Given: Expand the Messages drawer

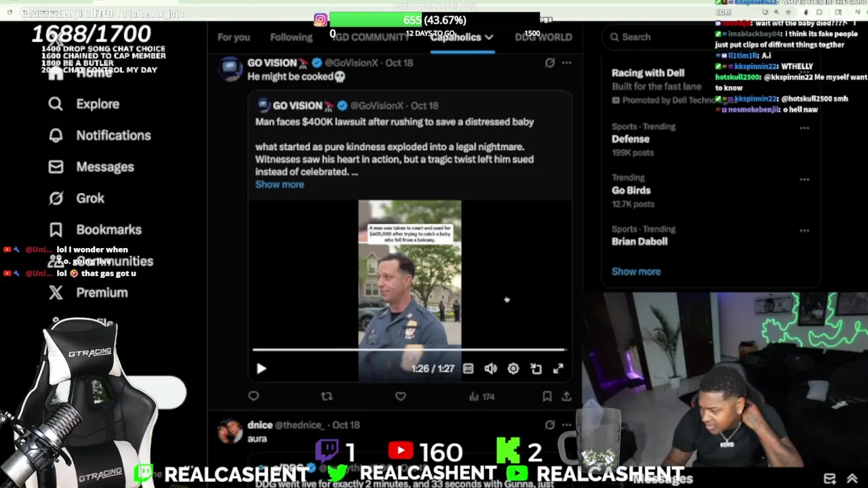Looking at the screenshot, I should click(x=852, y=479).
